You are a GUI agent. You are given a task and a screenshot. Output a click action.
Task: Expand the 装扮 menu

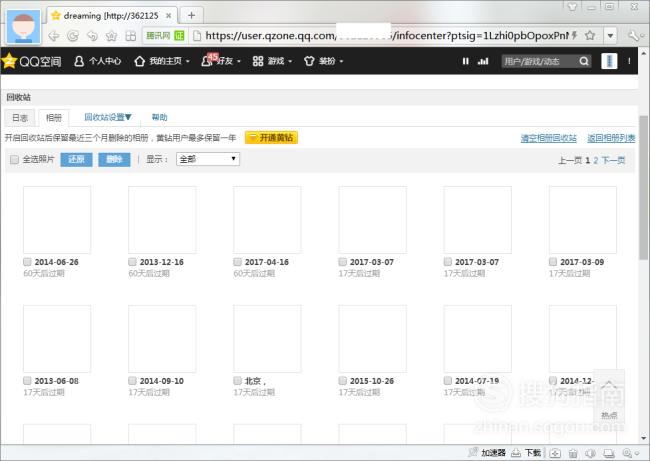(x=324, y=61)
